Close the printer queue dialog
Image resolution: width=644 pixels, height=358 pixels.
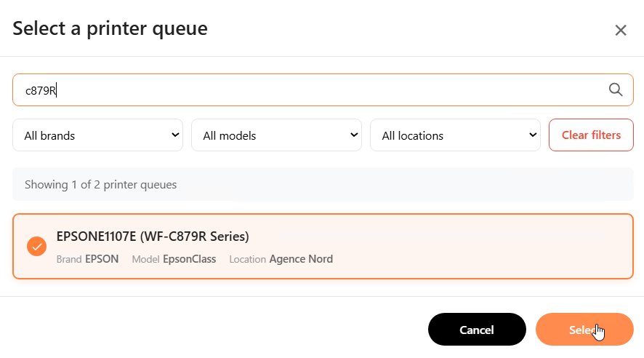coord(620,30)
